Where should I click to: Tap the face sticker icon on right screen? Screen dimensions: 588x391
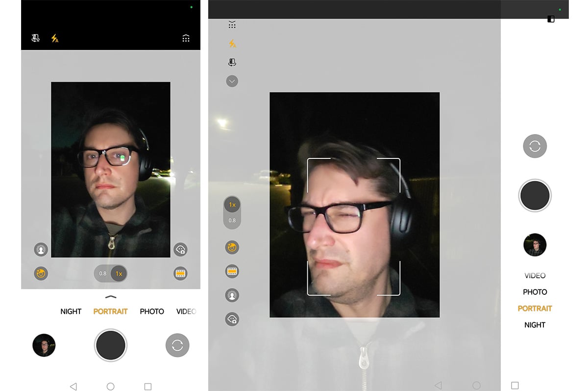(232, 319)
